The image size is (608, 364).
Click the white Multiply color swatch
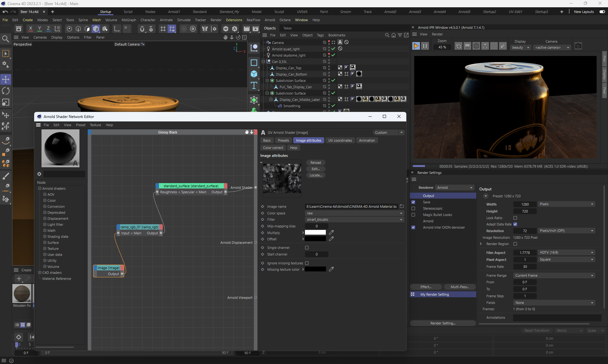pyautogui.click(x=315, y=232)
